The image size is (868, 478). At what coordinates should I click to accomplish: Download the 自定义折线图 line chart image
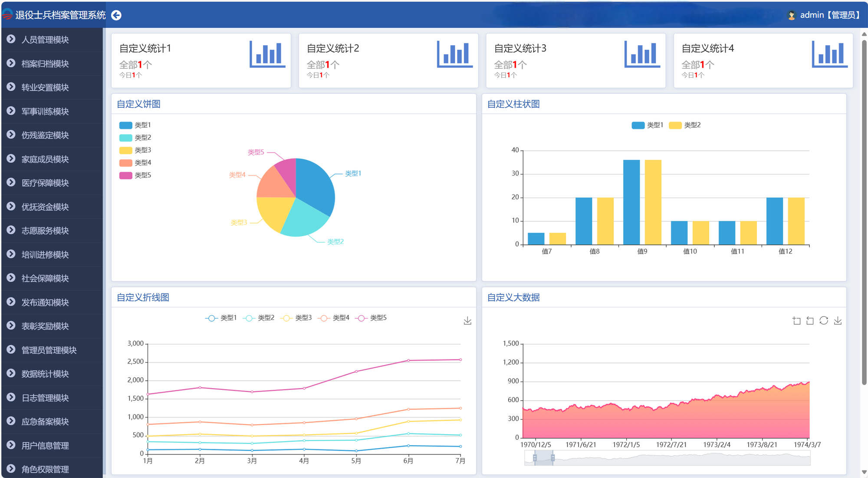467,321
